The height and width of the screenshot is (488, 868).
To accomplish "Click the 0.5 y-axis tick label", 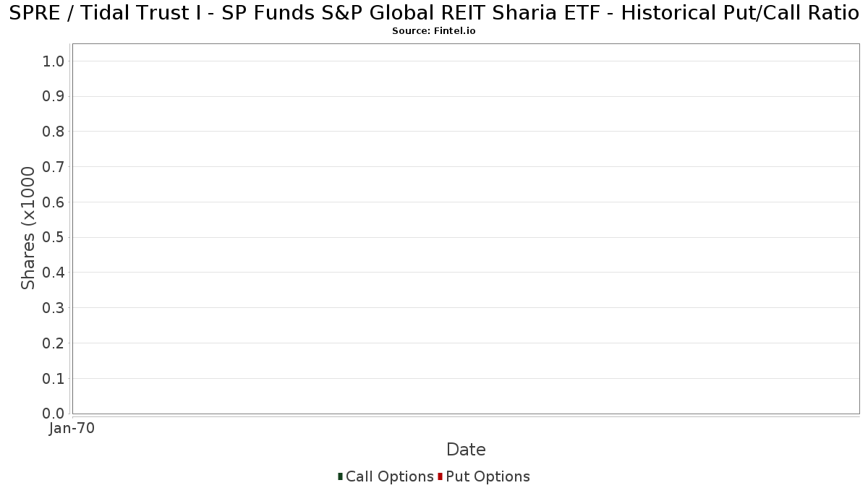I will [x=54, y=238].
